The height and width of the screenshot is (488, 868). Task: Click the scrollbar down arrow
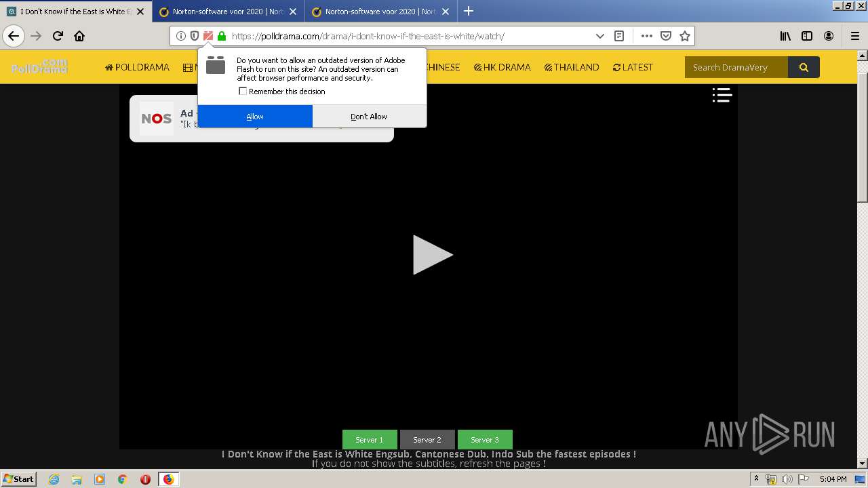pyautogui.click(x=862, y=464)
